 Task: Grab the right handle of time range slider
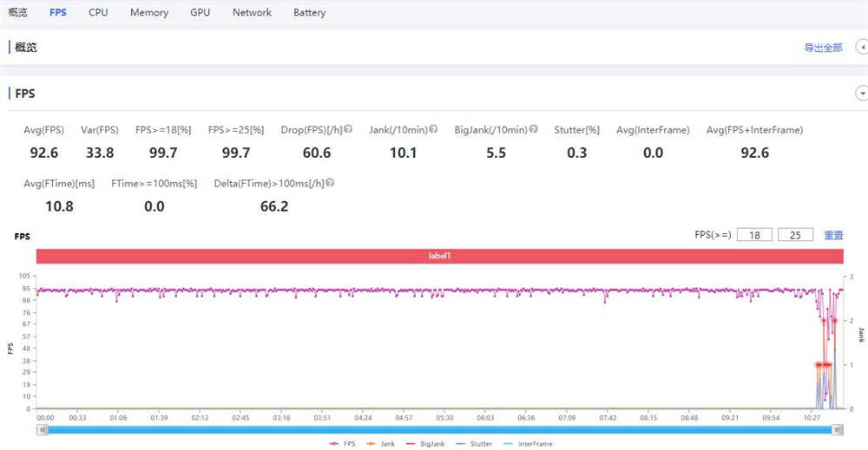838,429
